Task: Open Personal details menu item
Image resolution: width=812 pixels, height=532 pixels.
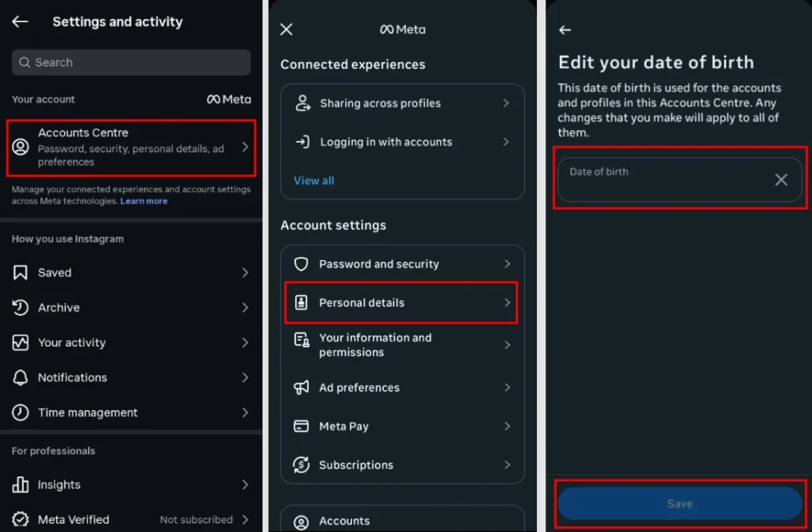Action: pyautogui.click(x=401, y=303)
